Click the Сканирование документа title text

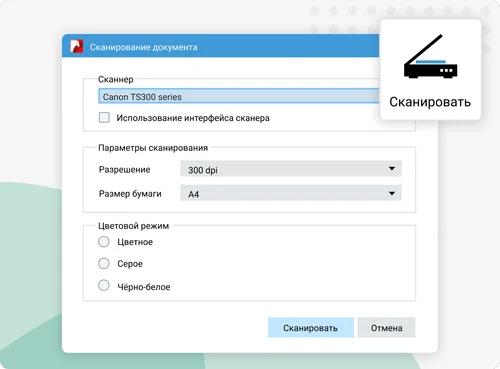(144, 47)
